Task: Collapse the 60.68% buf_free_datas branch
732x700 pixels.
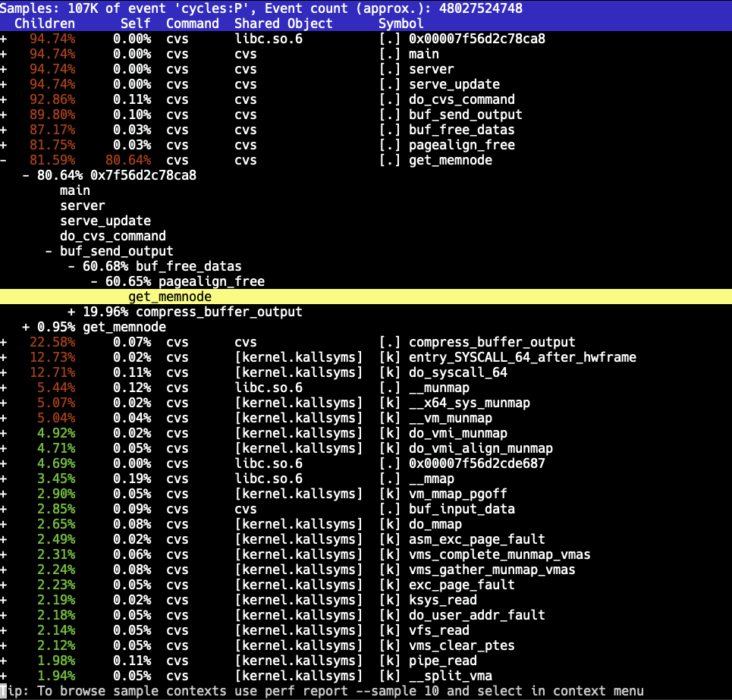Action: coord(71,266)
